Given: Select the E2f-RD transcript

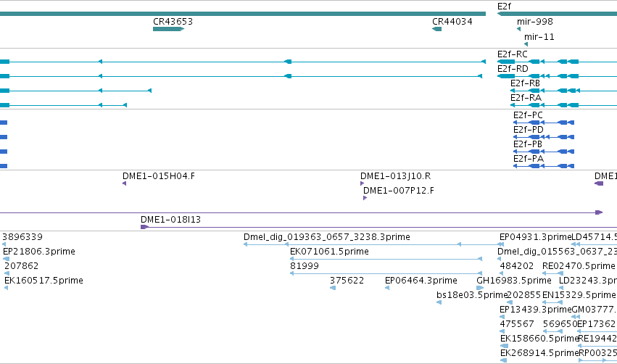Looking at the screenshot, I should click(558, 76).
